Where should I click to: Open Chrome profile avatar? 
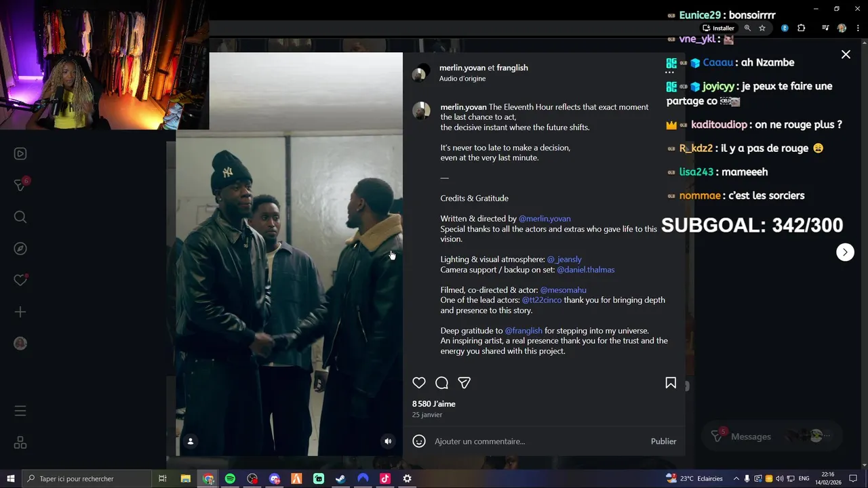pos(842,28)
